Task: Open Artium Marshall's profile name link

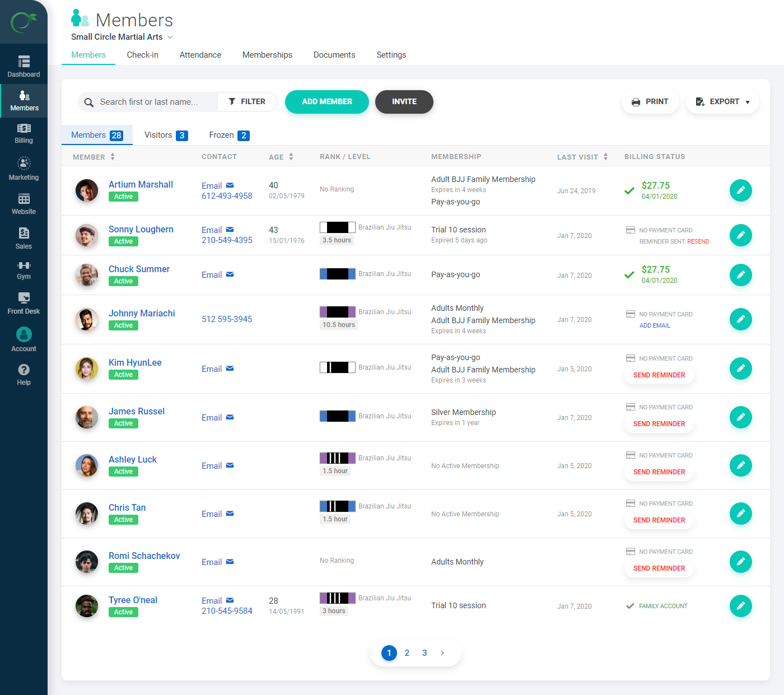Action: pyautogui.click(x=141, y=185)
